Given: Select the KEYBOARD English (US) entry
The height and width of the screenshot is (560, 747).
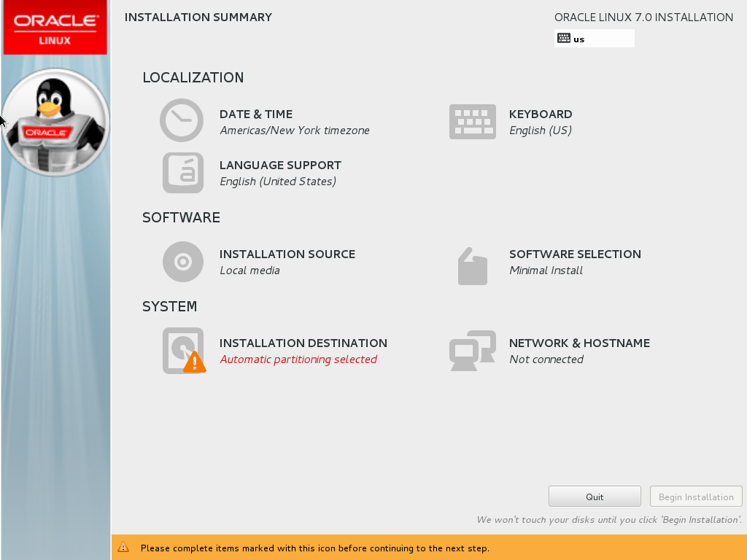Looking at the screenshot, I should click(540, 131).
